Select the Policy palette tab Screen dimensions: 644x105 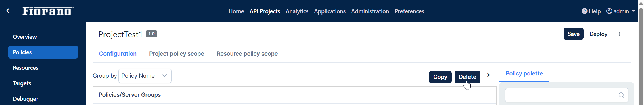tap(524, 73)
